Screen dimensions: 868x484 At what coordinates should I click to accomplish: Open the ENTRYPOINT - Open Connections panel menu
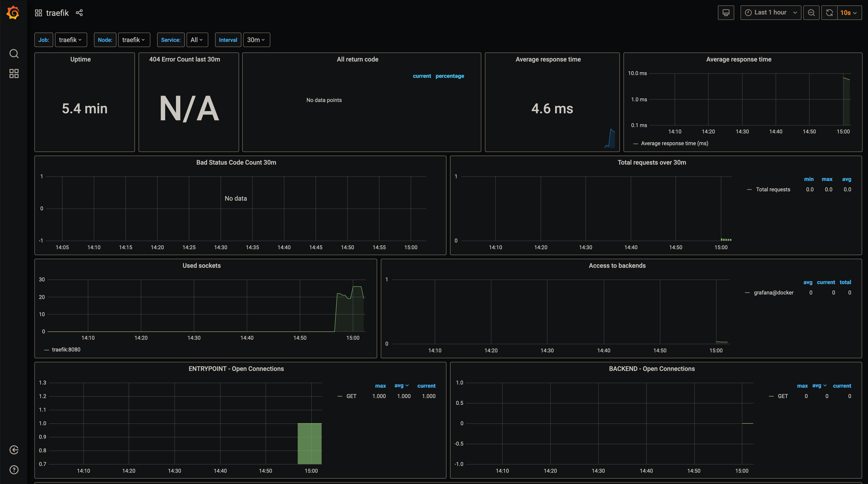coord(236,369)
